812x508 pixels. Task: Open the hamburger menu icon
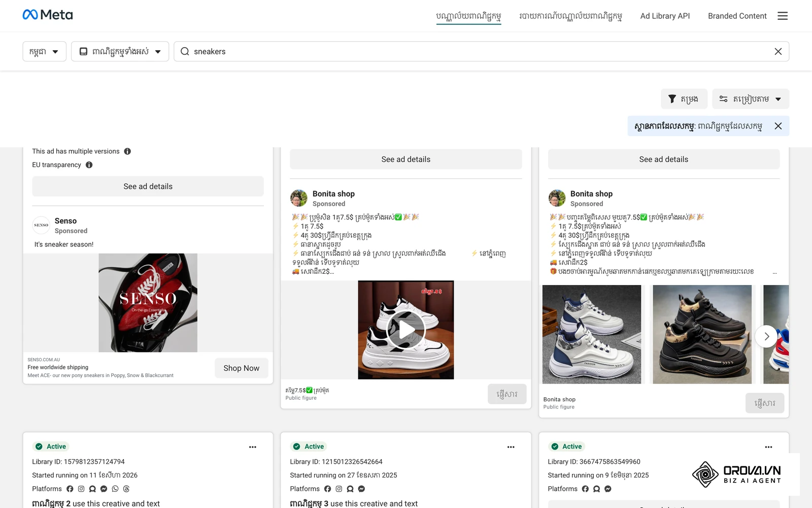[783, 16]
